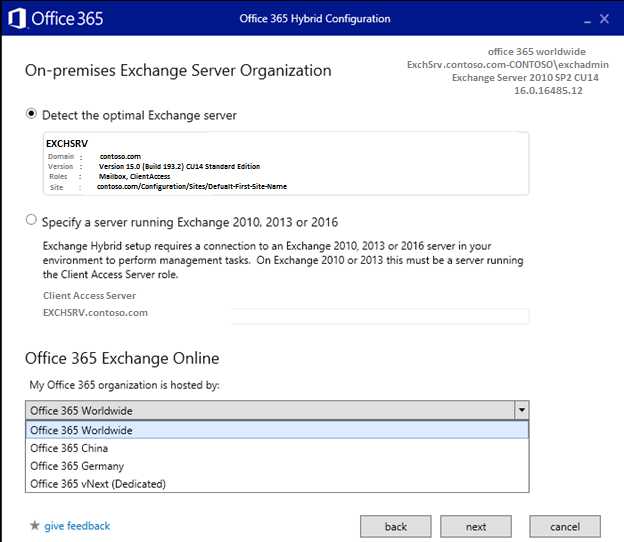The image size is (624, 542).
Task: Click the EXCHSRV.contoso.com server name
Action: click(96, 313)
